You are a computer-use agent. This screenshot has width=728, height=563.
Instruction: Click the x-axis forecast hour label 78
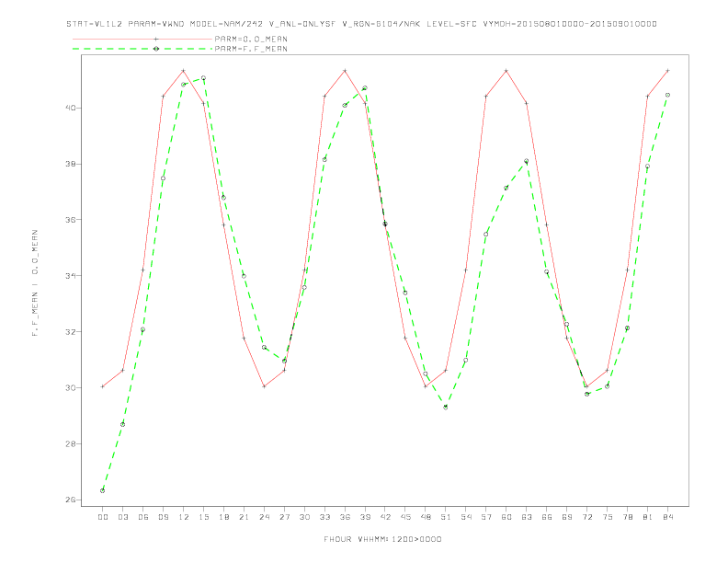[628, 517]
